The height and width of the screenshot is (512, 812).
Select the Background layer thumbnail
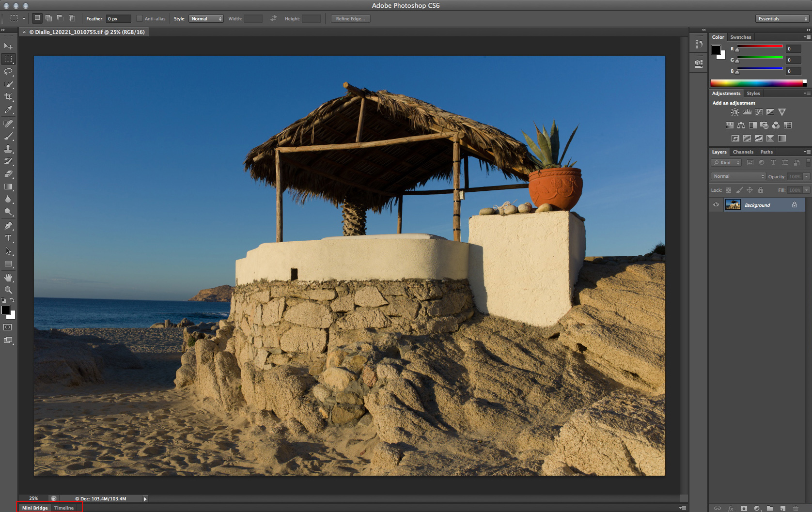(733, 205)
